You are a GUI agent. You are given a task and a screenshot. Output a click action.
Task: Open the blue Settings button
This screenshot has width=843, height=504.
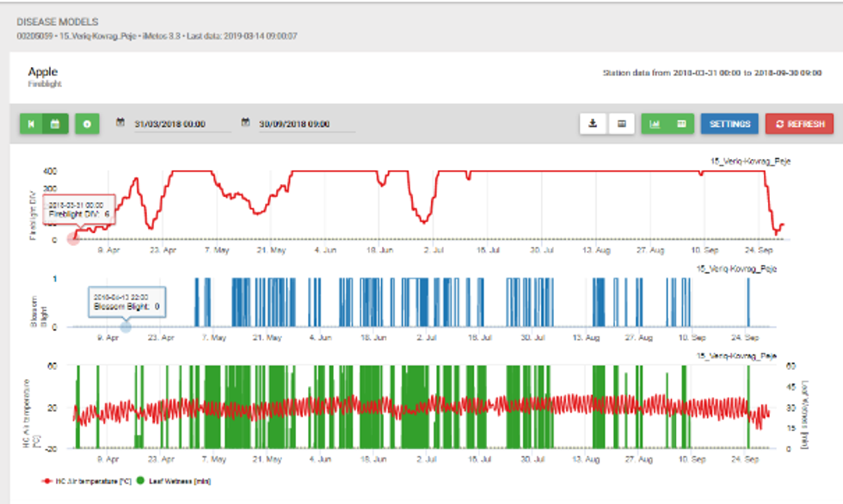coord(729,124)
